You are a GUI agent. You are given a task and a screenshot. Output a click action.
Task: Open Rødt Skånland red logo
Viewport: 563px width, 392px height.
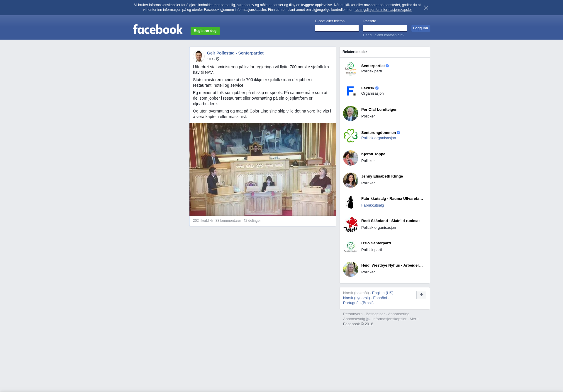(x=351, y=225)
